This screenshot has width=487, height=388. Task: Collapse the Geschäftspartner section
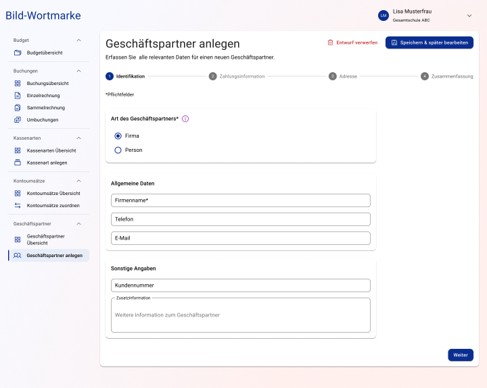pos(79,224)
